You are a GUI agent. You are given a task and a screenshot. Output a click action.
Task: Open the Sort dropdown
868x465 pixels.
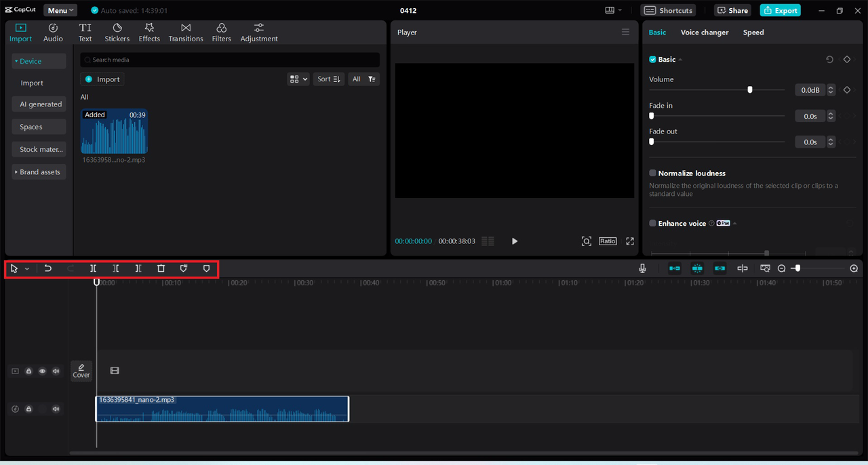(x=329, y=79)
